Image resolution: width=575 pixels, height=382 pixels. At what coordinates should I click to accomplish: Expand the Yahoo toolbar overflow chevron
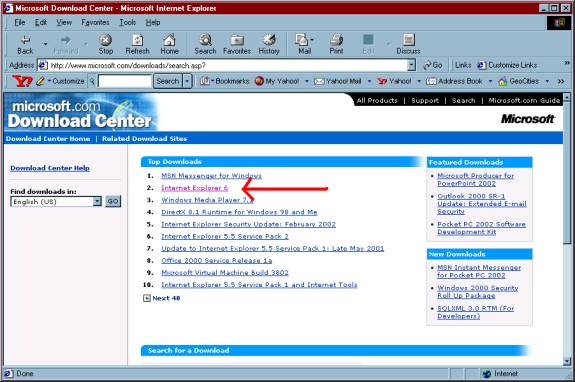pyautogui.click(x=561, y=81)
